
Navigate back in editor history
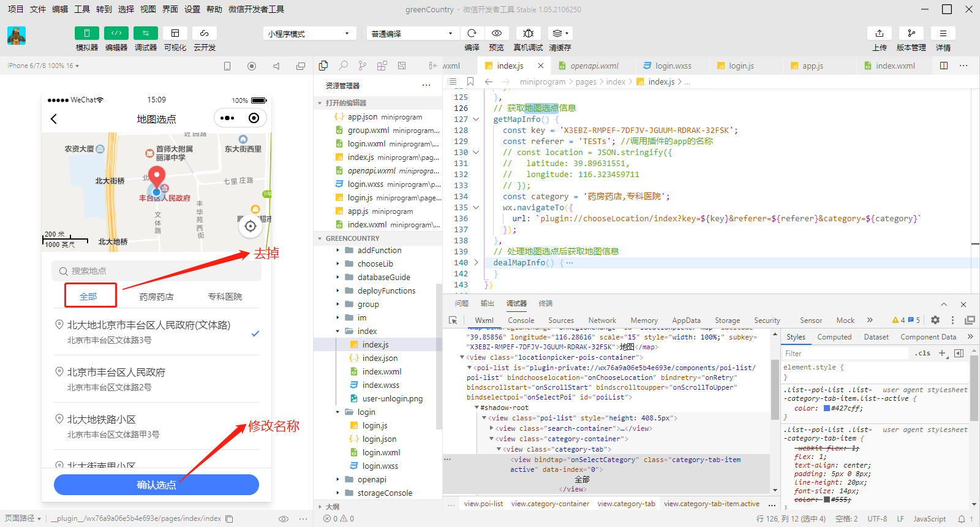[x=489, y=82]
